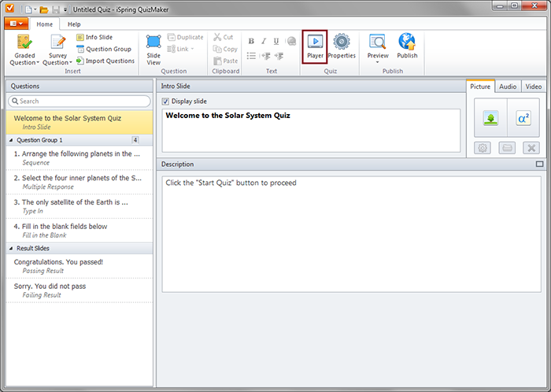Publish the quiz

(x=407, y=46)
